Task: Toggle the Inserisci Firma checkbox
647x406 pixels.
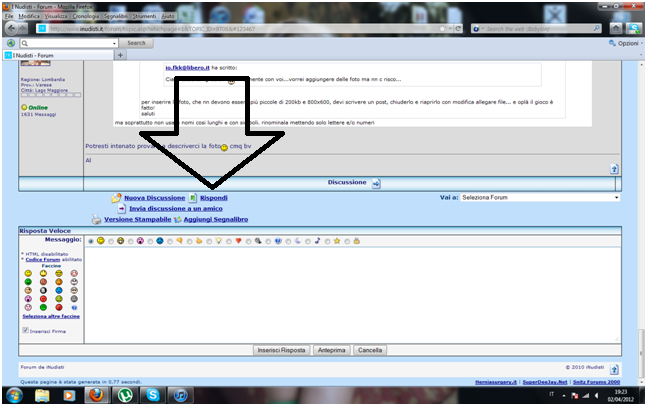Action: (x=26, y=330)
